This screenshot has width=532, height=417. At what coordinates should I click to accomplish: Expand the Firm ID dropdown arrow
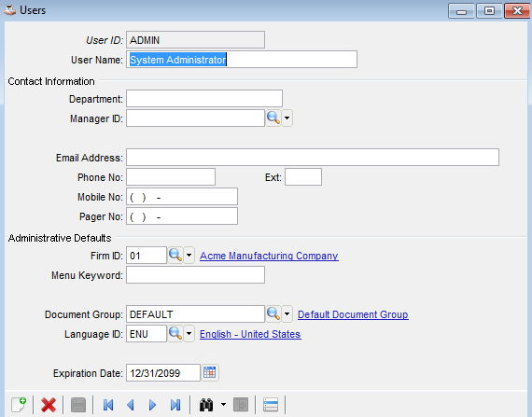pyautogui.click(x=189, y=255)
